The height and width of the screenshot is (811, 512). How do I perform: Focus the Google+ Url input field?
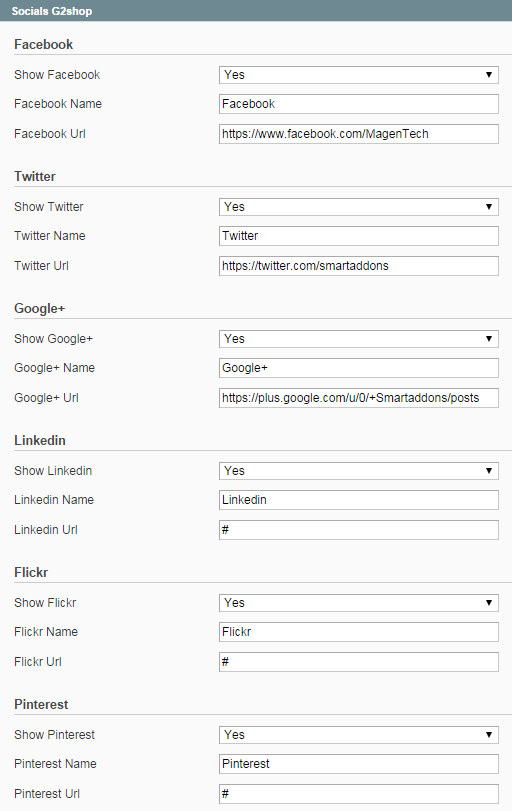(358, 398)
